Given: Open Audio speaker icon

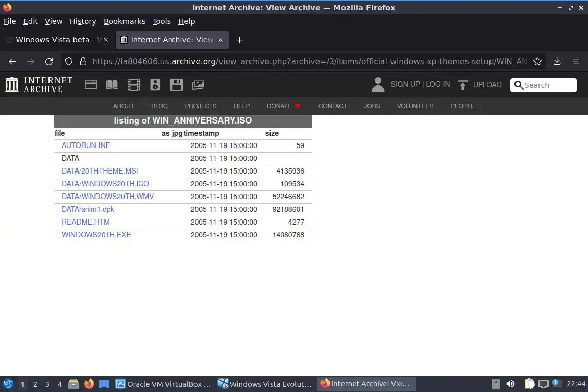Looking at the screenshot, I should [x=155, y=85].
